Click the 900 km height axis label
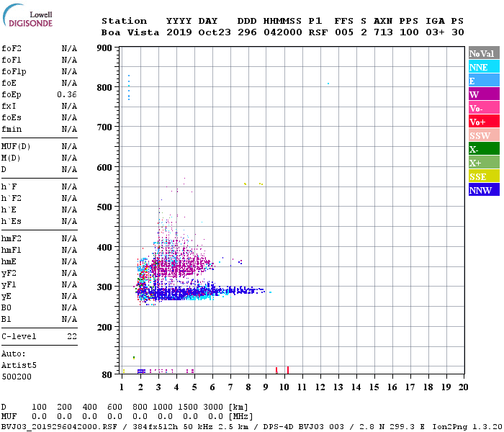Viewport: 504px width, 432px height. point(104,48)
